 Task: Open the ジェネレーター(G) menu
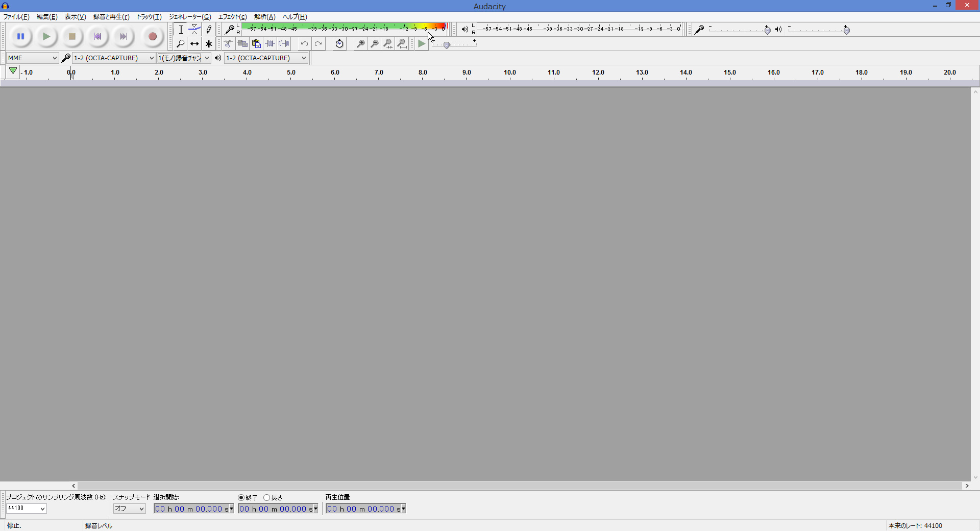point(190,17)
